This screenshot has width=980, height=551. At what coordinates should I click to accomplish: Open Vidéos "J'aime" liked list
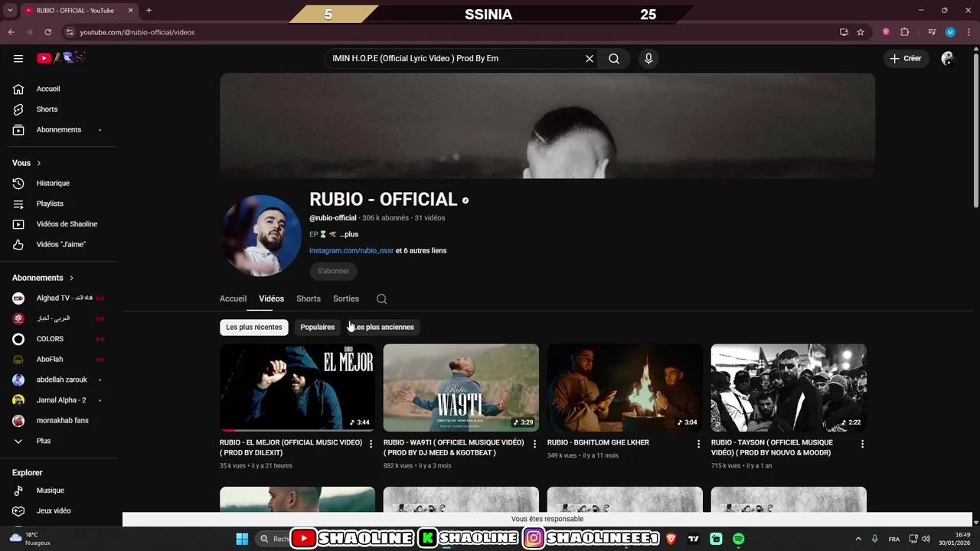[61, 245]
